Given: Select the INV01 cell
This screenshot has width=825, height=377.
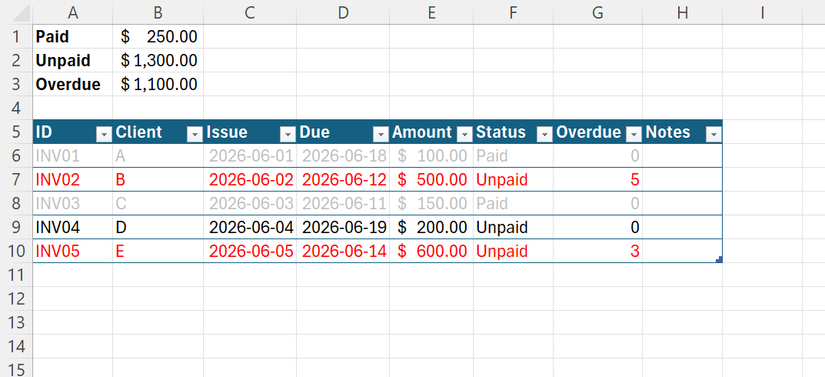Looking at the screenshot, I should [73, 156].
